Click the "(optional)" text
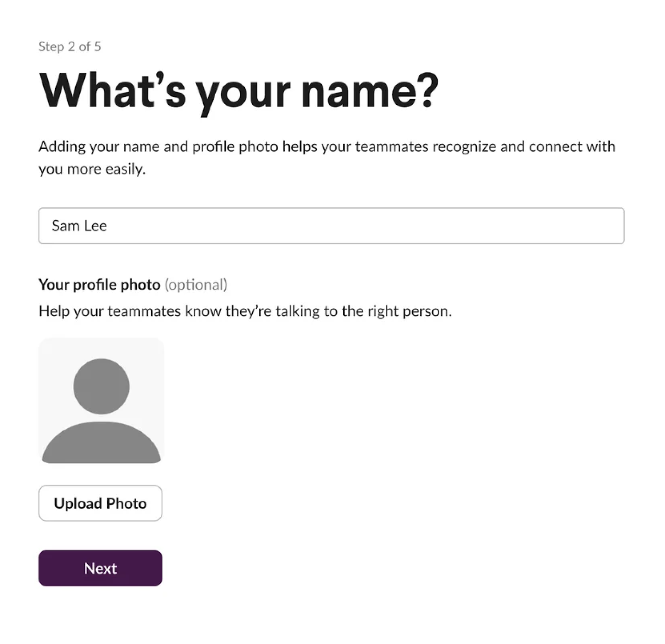665x644 pixels. [x=196, y=285]
